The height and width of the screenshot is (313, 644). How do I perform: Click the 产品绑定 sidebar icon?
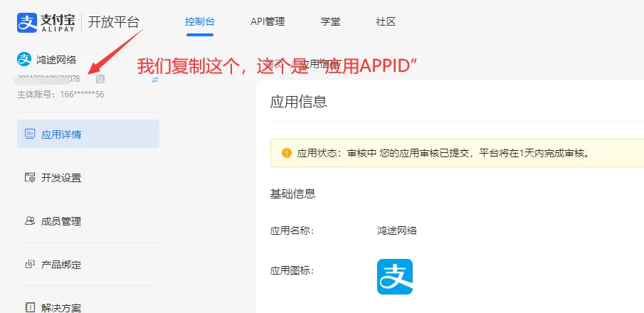point(30,265)
